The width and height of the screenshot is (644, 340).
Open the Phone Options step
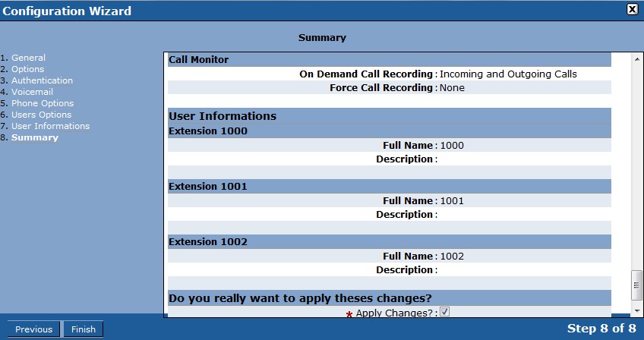pyautogui.click(x=43, y=103)
